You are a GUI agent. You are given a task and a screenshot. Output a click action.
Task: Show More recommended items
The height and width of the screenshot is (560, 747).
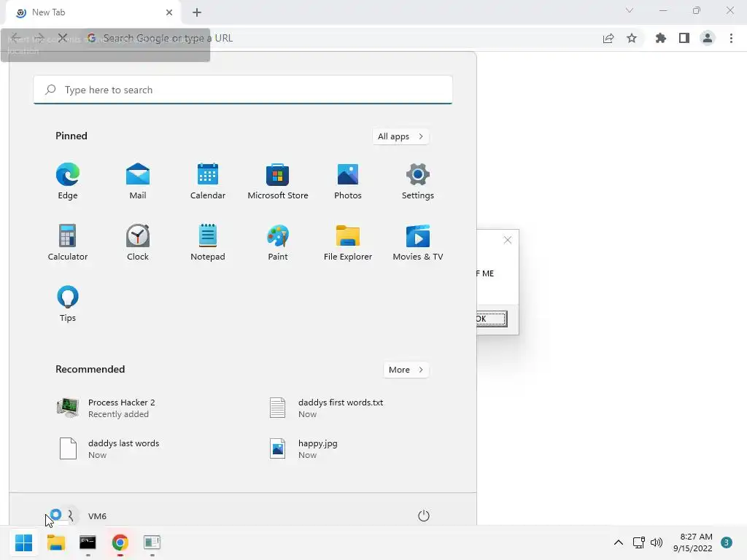click(406, 370)
